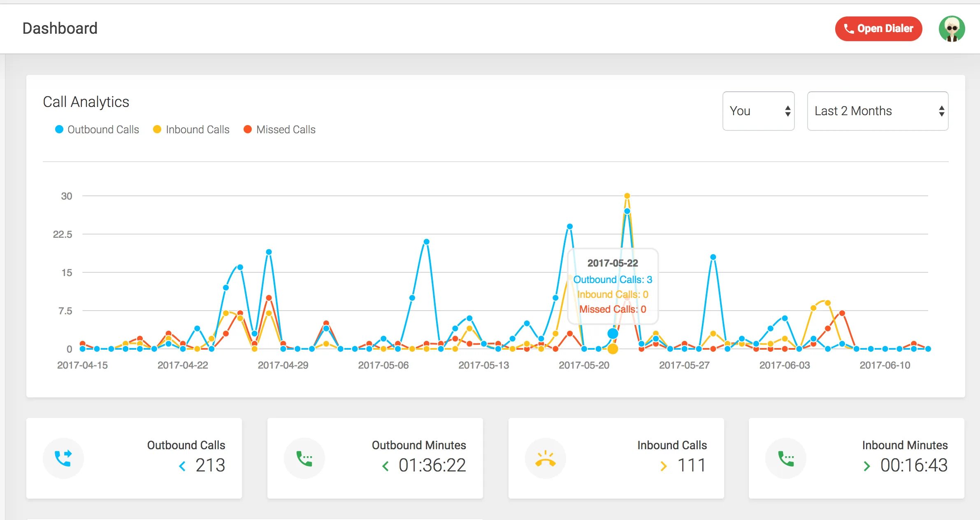Select the highlighted 2017-05-22 outbound data point
Viewport: 980px width, 520px height.
click(613, 333)
